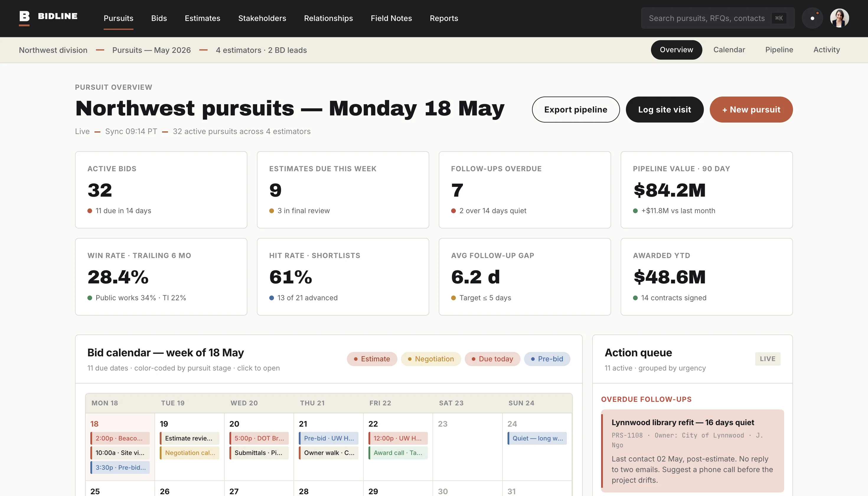Click the Sync 09:14 PT status text
This screenshot has height=496, width=868.
pyautogui.click(x=131, y=131)
